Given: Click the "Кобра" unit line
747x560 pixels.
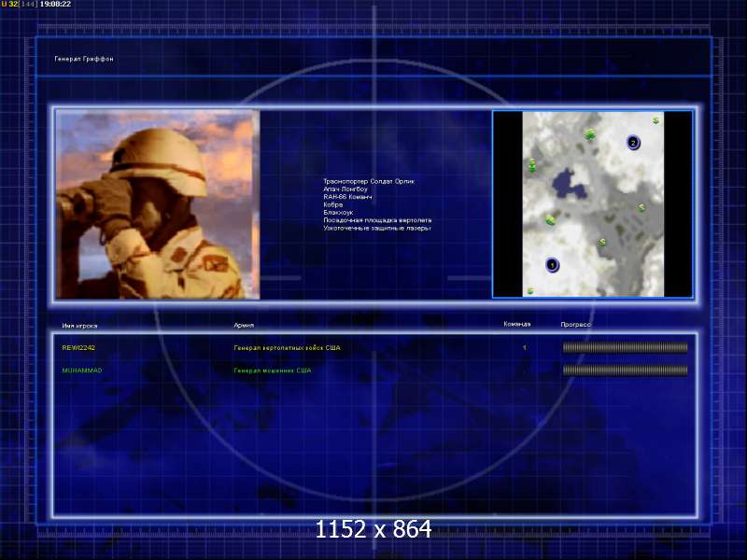Looking at the screenshot, I should tap(333, 204).
